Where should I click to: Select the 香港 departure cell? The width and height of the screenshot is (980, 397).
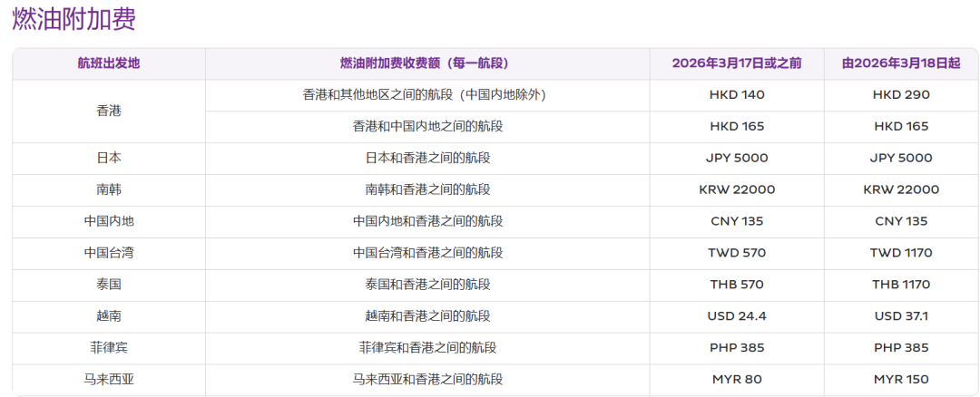(x=109, y=111)
